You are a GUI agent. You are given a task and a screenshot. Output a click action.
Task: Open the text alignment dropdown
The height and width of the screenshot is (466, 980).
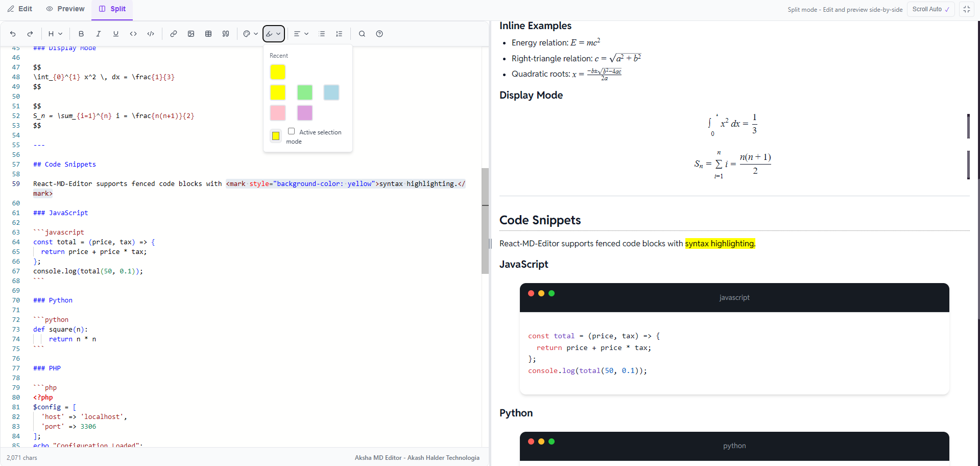click(x=301, y=34)
